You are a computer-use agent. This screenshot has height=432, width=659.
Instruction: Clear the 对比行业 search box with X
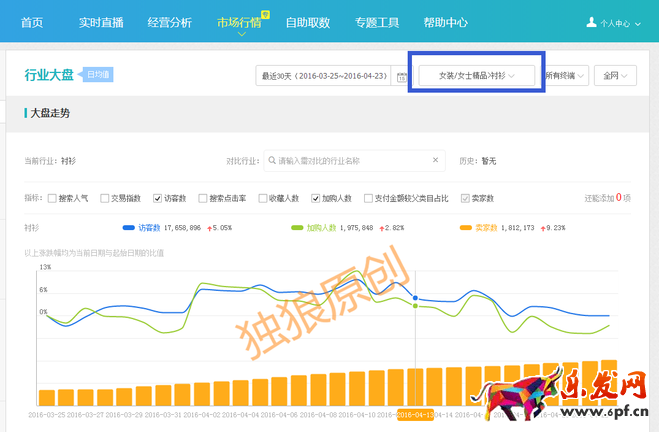(436, 160)
